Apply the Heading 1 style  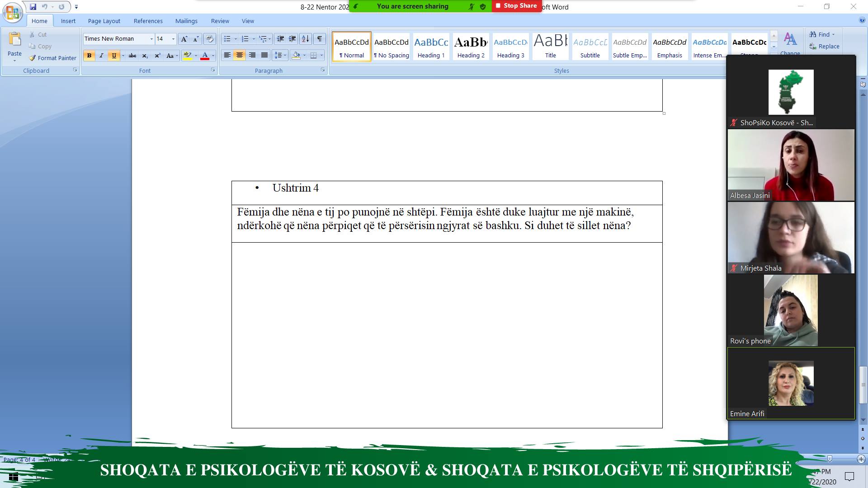431,47
